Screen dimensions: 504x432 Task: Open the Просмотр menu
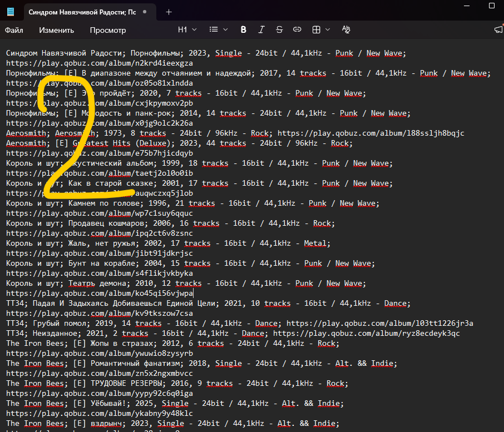click(x=108, y=30)
